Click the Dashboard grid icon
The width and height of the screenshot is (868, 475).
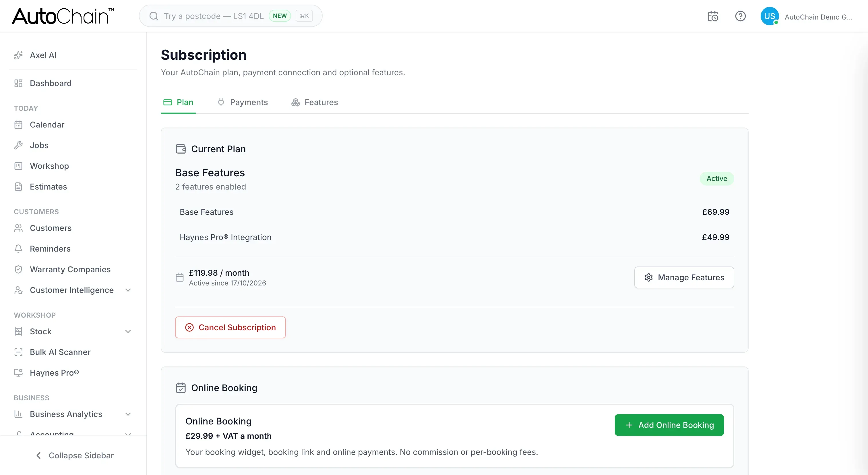[x=18, y=83]
